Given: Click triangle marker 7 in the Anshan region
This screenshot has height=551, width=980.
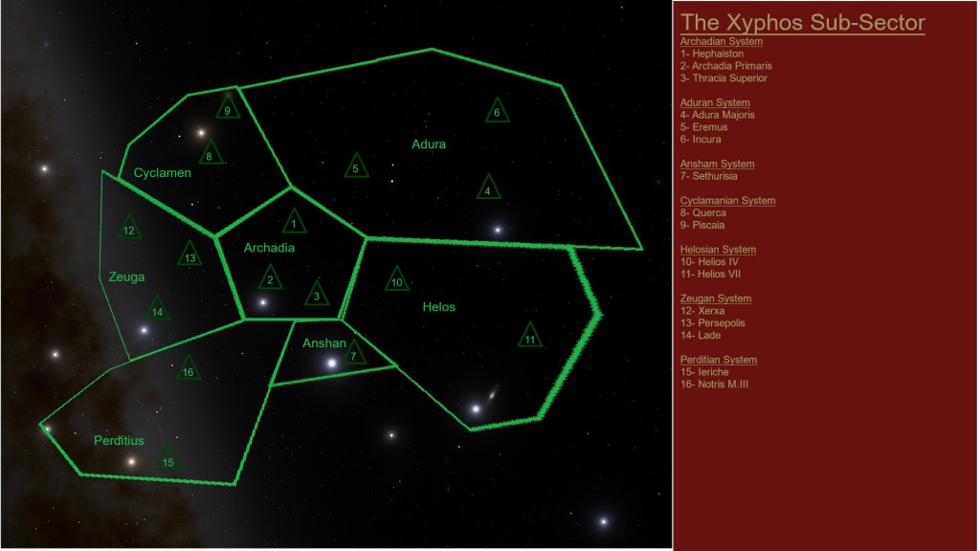Looking at the screenshot, I should click(353, 354).
